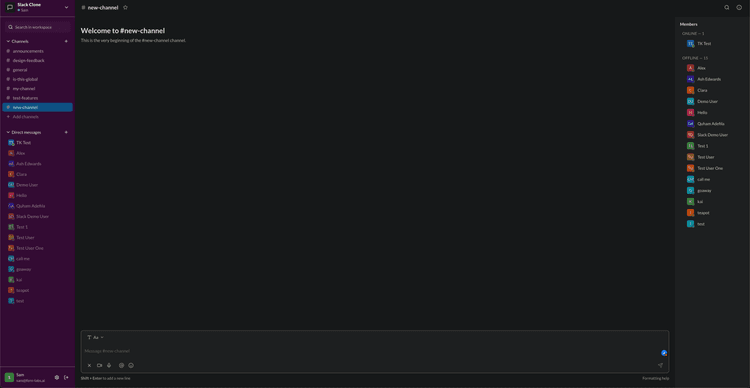Open settings gear next to Sam's profile
This screenshot has height=388, width=750.
tap(57, 377)
